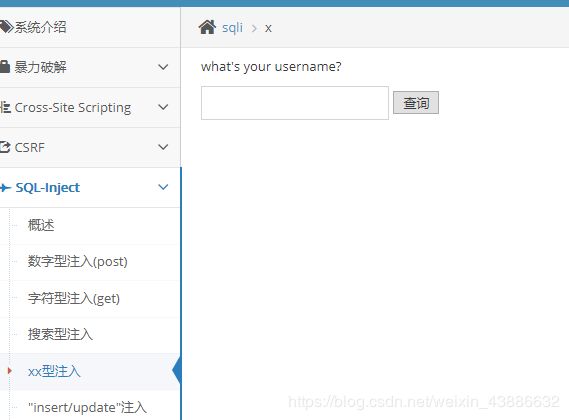Click the home icon in breadcrumb
Screen dimensions: 569x420
207,27
